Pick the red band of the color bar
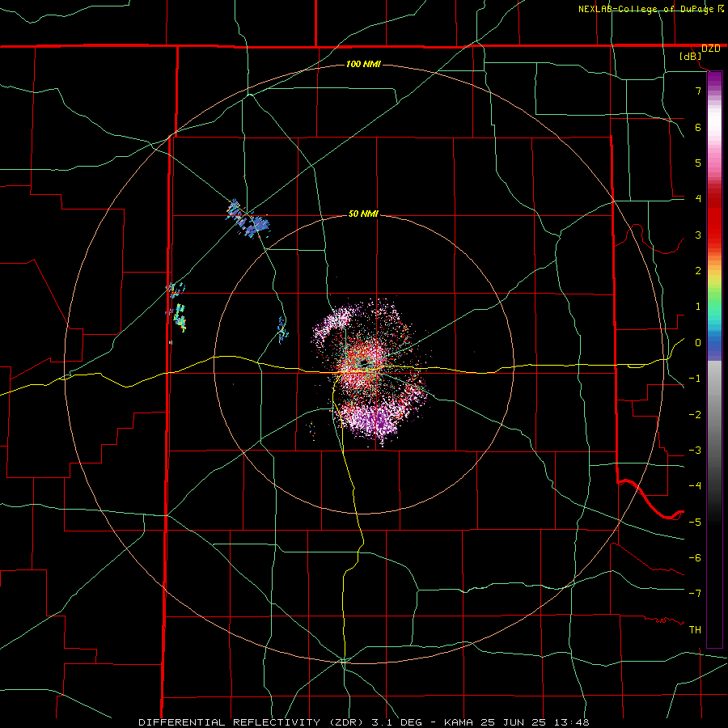728x728 pixels. pos(714,218)
